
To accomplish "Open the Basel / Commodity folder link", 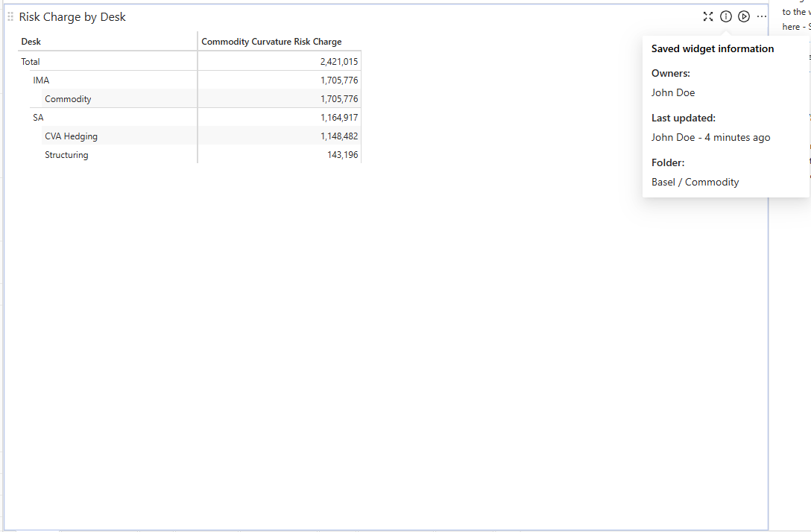I will click(x=695, y=182).
